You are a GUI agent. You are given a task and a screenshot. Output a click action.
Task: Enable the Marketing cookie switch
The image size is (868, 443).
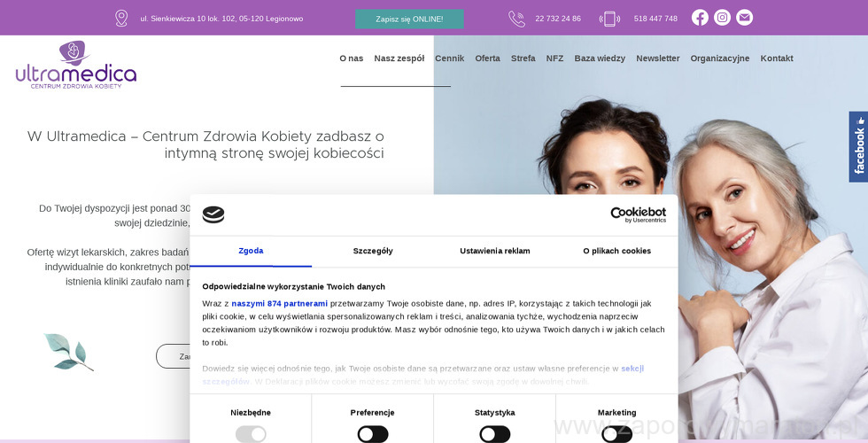click(x=616, y=434)
